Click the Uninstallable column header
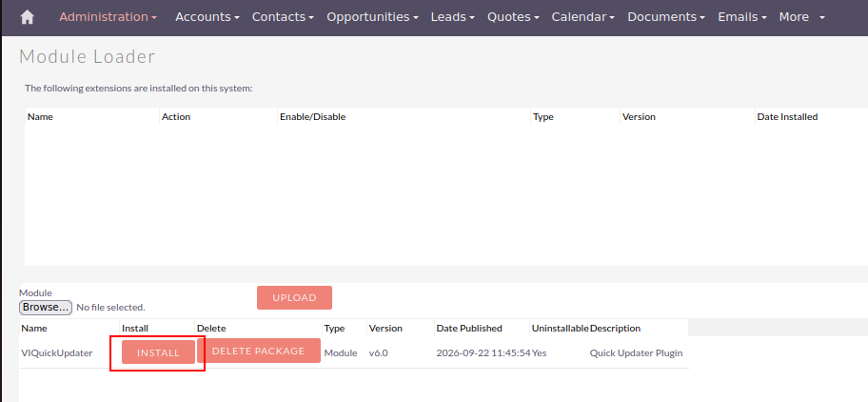The width and height of the screenshot is (868, 402). point(560,329)
